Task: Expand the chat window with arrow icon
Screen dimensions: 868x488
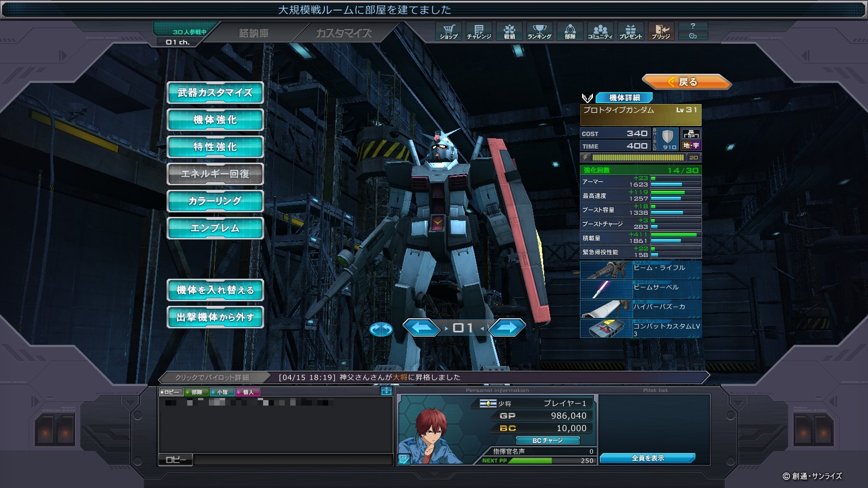Action: click(386, 391)
